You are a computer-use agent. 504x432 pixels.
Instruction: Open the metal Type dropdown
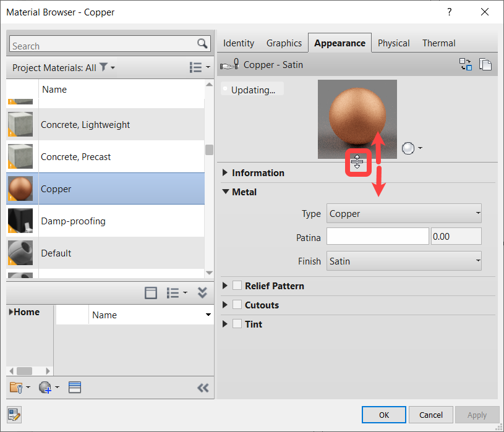[404, 213]
